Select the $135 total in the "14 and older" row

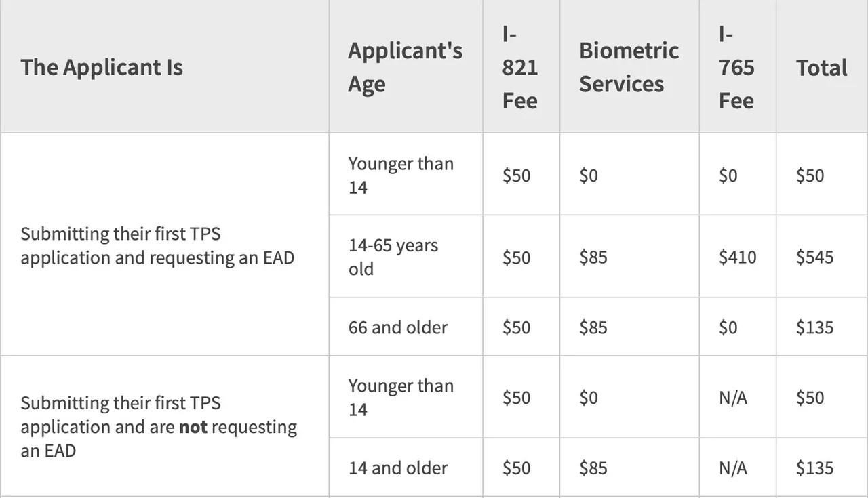click(x=814, y=468)
